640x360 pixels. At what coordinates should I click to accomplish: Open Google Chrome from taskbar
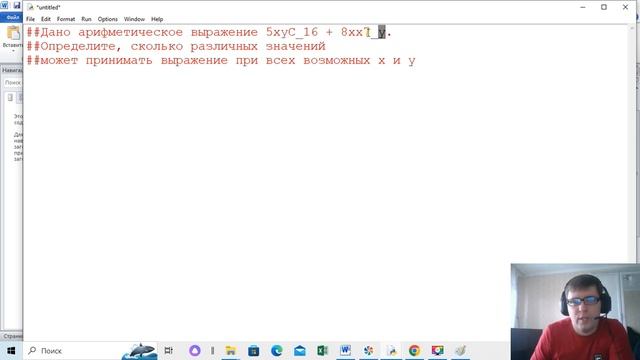(x=414, y=351)
